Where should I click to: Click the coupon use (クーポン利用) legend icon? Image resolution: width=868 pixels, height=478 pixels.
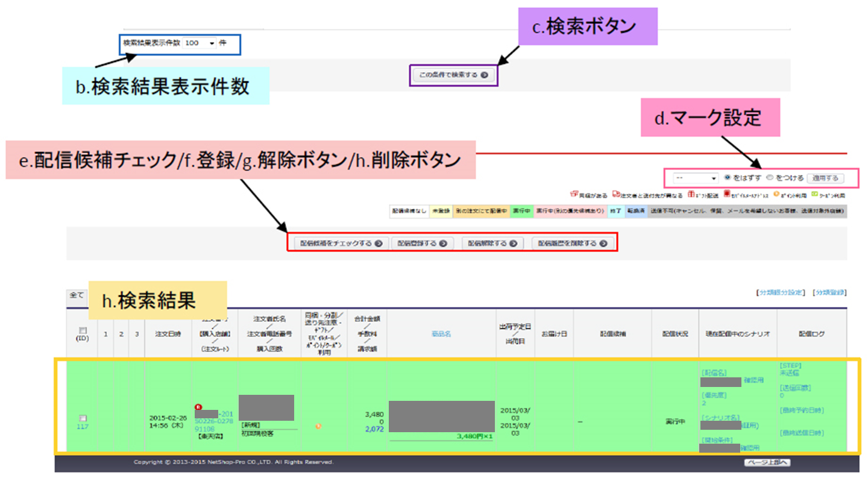(x=814, y=195)
